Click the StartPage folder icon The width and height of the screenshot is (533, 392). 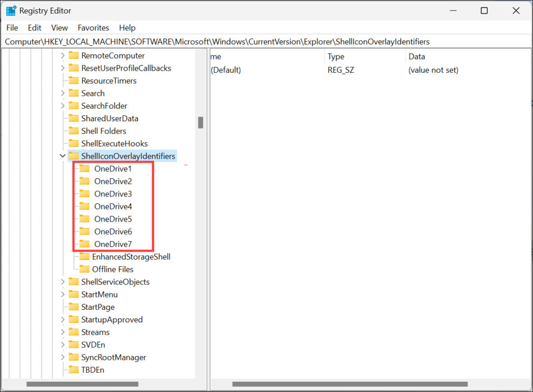coord(74,307)
